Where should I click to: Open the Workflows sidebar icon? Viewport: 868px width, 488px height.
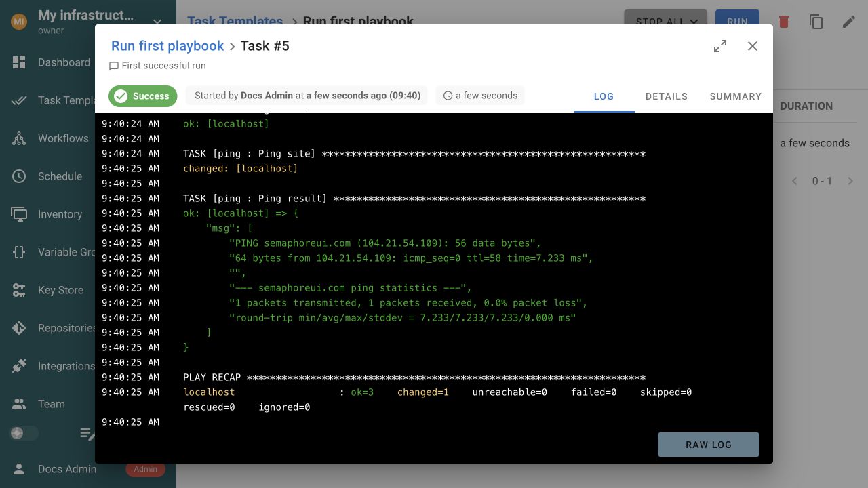point(19,138)
